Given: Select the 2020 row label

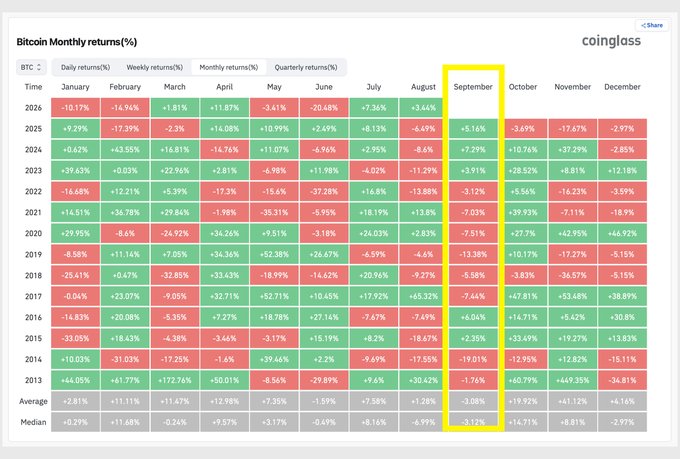Looking at the screenshot, I should point(33,233).
